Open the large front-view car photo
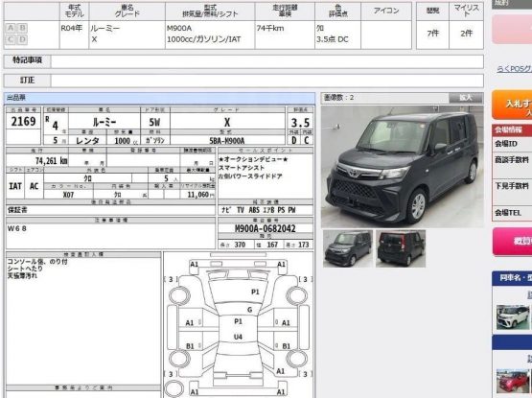532x398 pixels. click(402, 167)
